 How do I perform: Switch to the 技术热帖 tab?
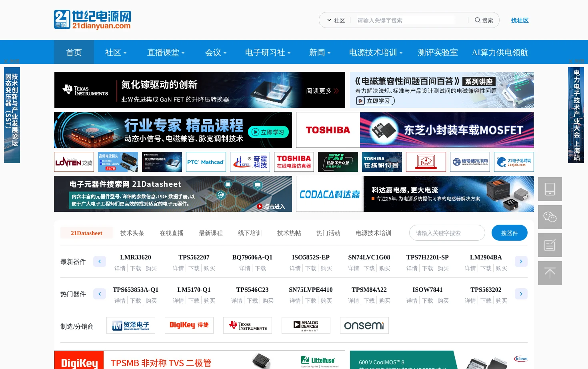pyautogui.click(x=289, y=233)
